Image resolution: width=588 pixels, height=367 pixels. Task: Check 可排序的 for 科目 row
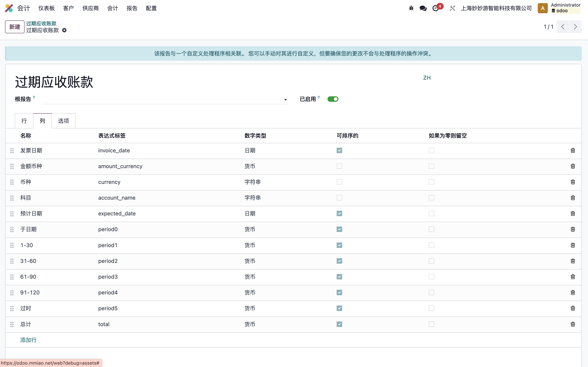339,198
